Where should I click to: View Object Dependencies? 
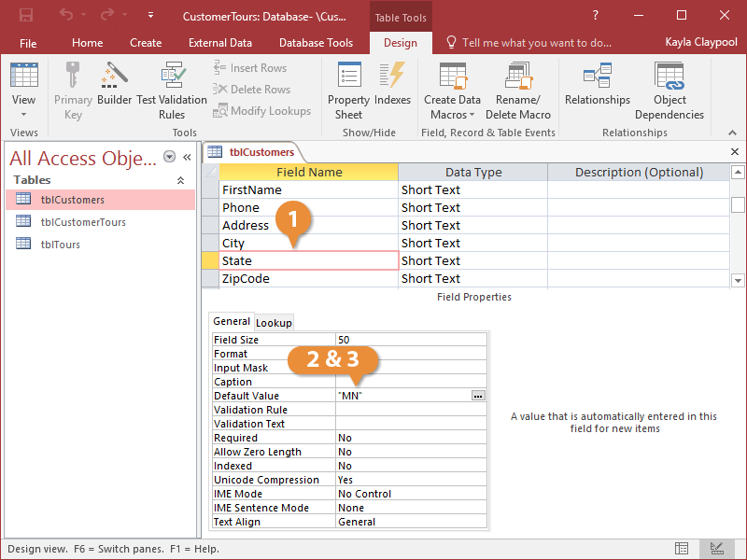669,89
